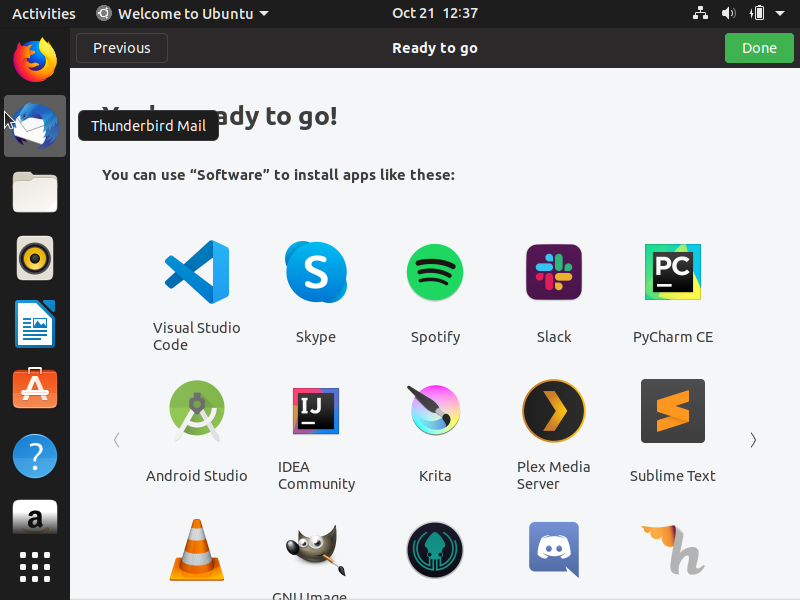This screenshot has height=600, width=800.
Task: Click the Spotify label text
Action: [435, 337]
